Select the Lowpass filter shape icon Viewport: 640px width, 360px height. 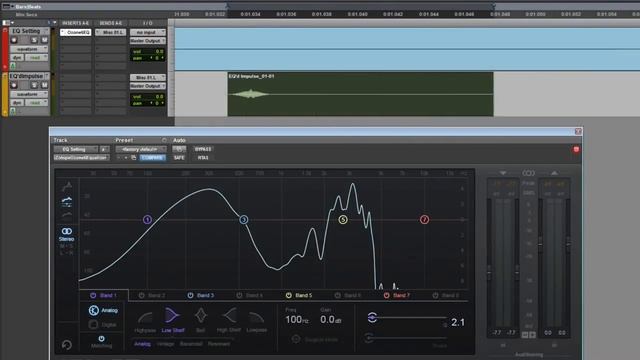click(257, 318)
